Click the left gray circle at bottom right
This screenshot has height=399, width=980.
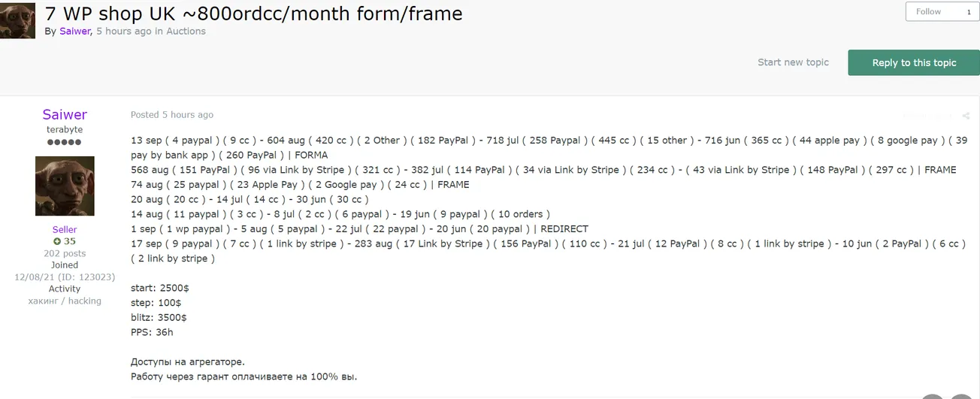click(x=933, y=396)
